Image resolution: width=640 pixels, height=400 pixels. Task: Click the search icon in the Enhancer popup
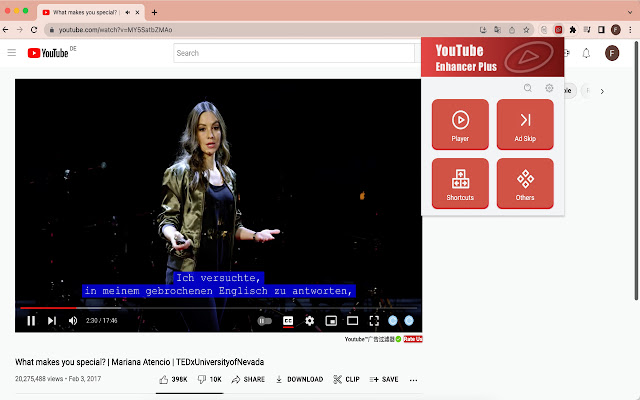[528, 89]
